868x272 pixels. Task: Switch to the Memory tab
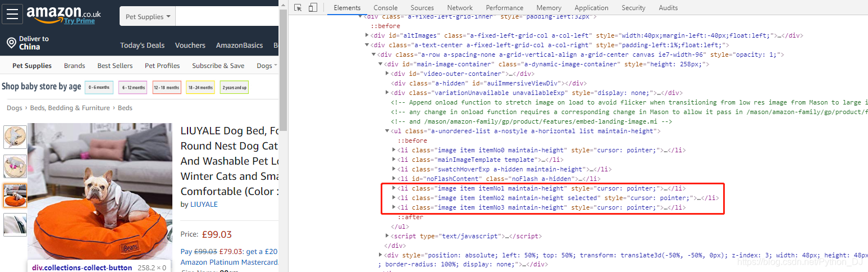[549, 8]
